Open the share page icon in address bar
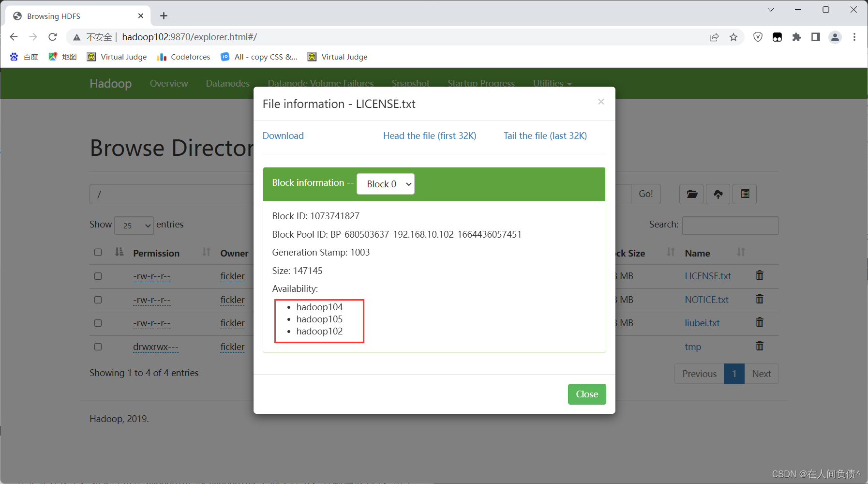The height and width of the screenshot is (484, 868). (714, 37)
